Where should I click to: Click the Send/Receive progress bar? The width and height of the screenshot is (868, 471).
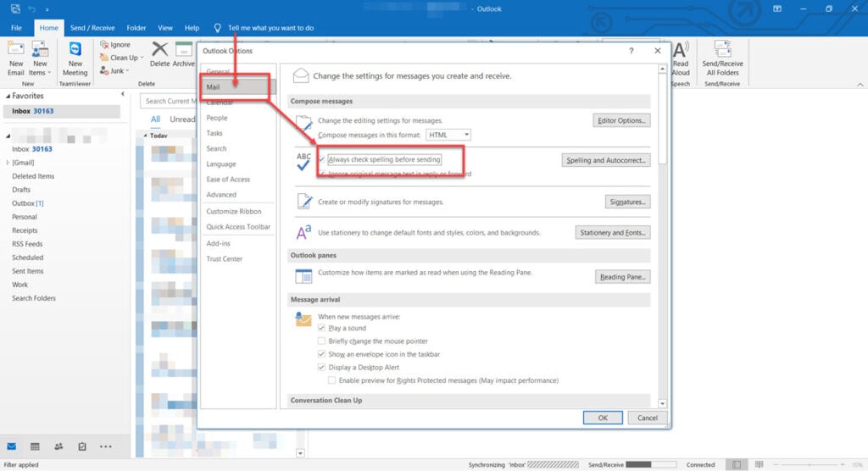651,465
